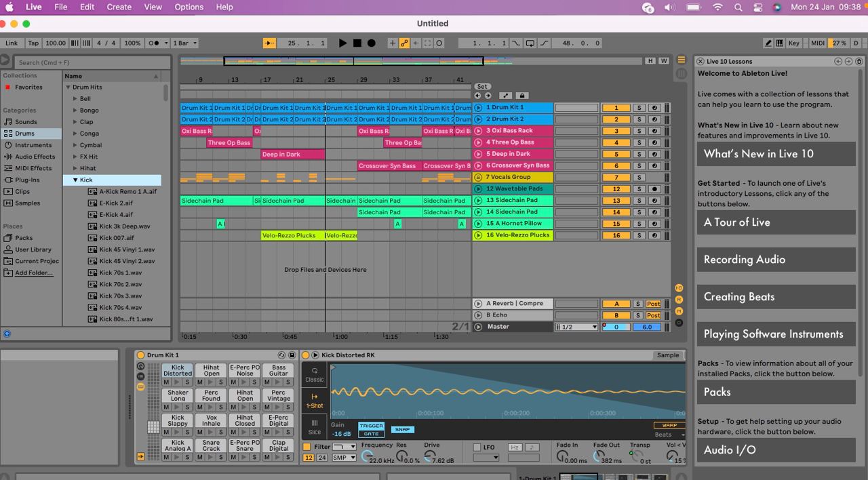Switch on MIDI map mode
Viewport: 868px width, 480px height.
[818, 43]
